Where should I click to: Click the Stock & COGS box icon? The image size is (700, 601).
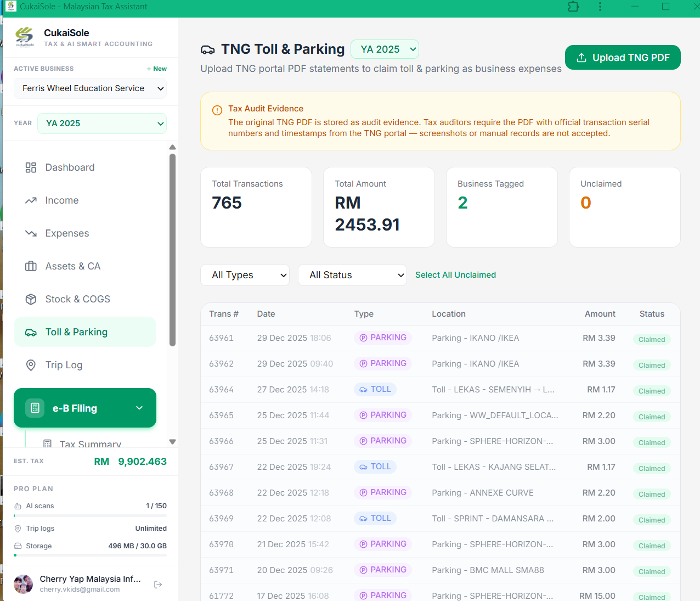point(31,299)
